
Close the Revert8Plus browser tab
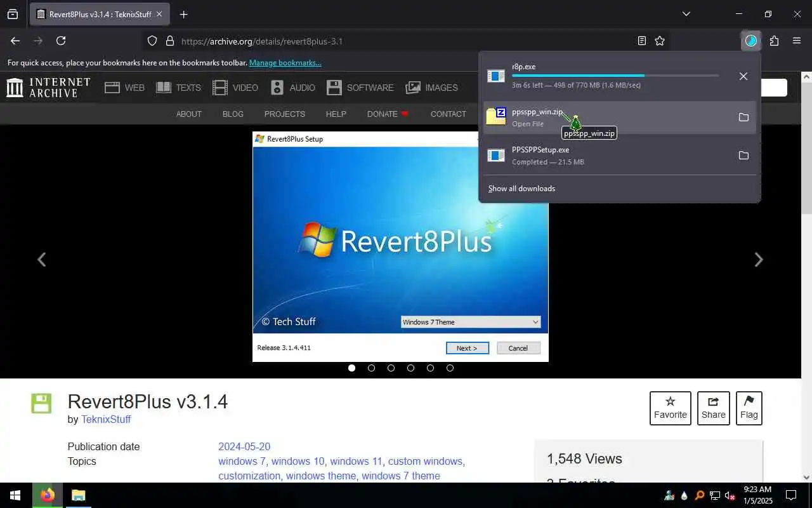159,14
